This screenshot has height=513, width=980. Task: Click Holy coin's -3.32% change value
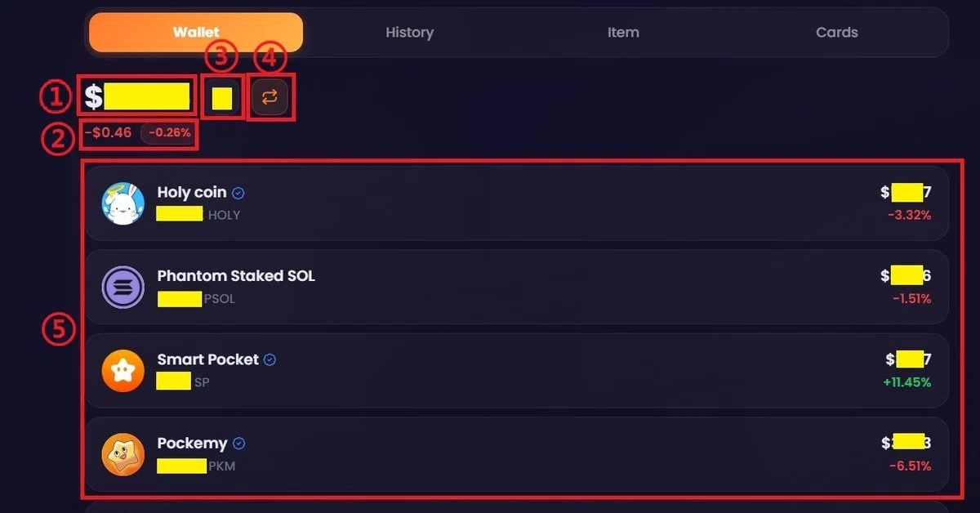(x=909, y=215)
